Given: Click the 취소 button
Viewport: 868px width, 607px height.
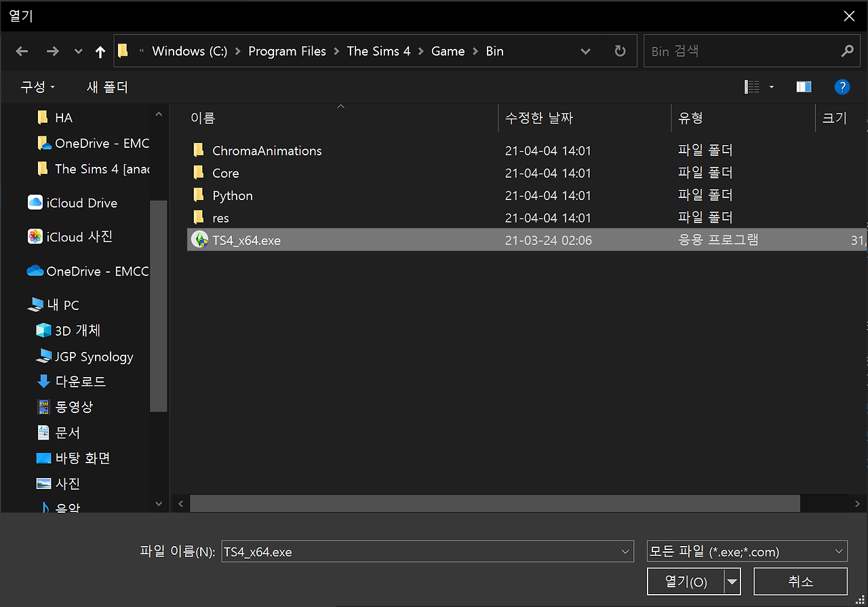Looking at the screenshot, I should click(x=801, y=581).
